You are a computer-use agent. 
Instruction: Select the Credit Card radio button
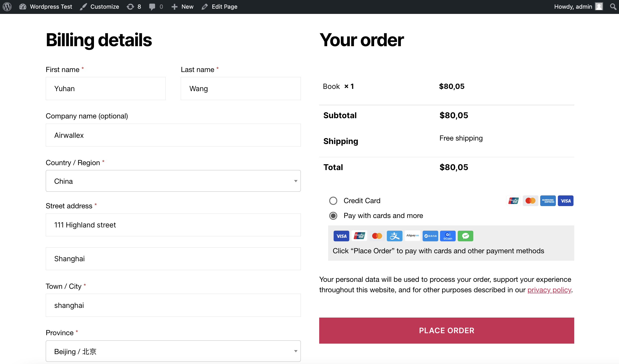(x=334, y=201)
